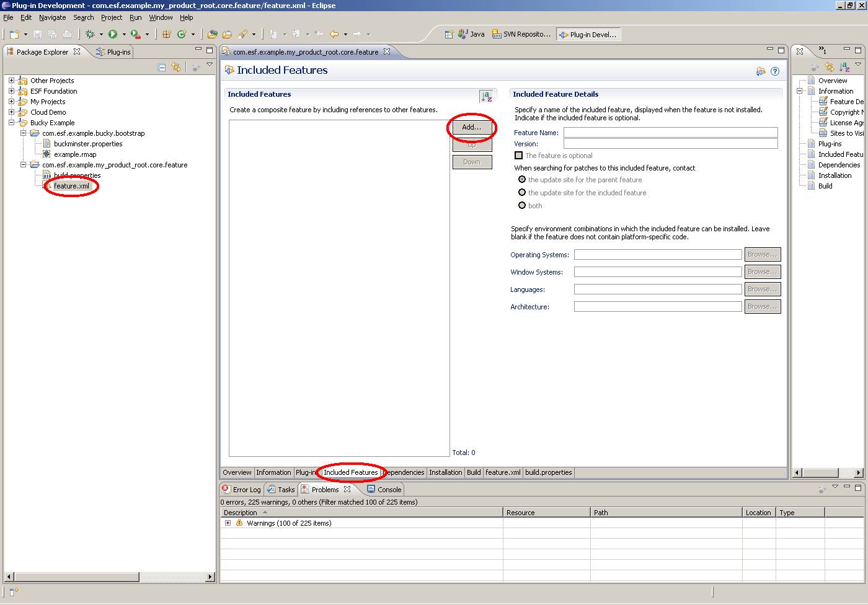Click the New Java Package icon
Viewport: 868px width, 605px height.
click(166, 34)
